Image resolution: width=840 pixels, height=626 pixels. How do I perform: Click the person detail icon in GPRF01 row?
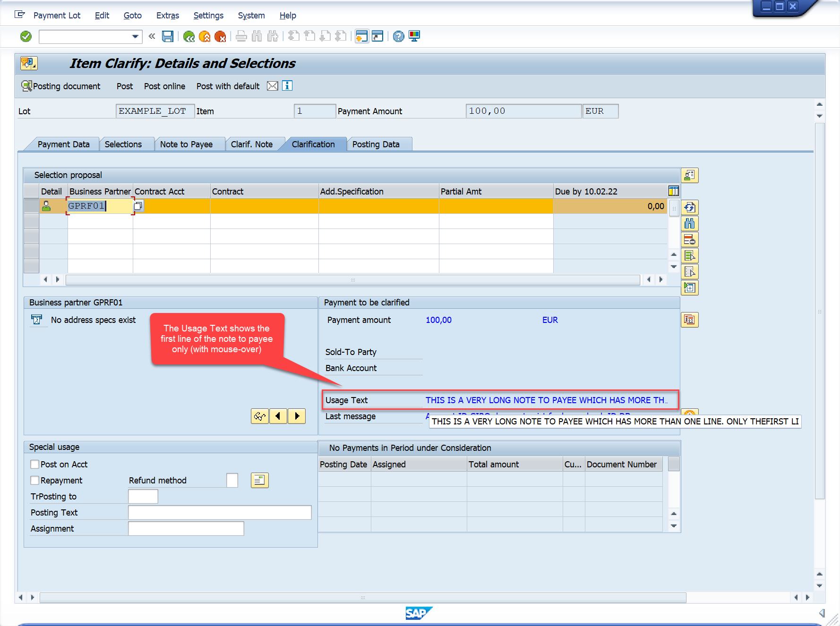pyautogui.click(x=46, y=206)
